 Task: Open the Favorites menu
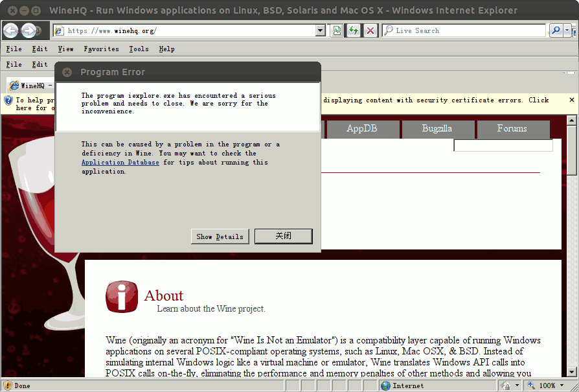coord(101,49)
